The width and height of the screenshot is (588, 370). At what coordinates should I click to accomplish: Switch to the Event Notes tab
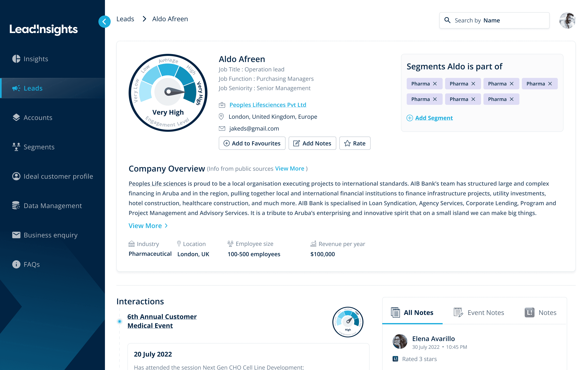coord(479,312)
